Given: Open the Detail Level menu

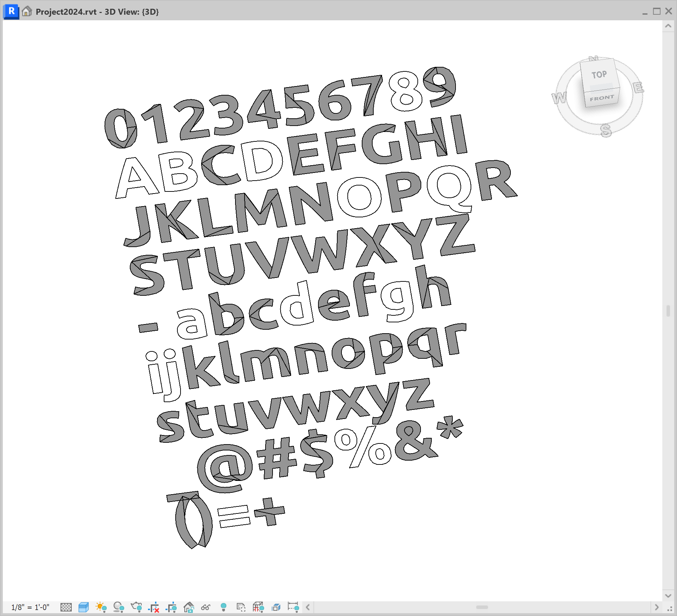Looking at the screenshot, I should pyautogui.click(x=66, y=607).
